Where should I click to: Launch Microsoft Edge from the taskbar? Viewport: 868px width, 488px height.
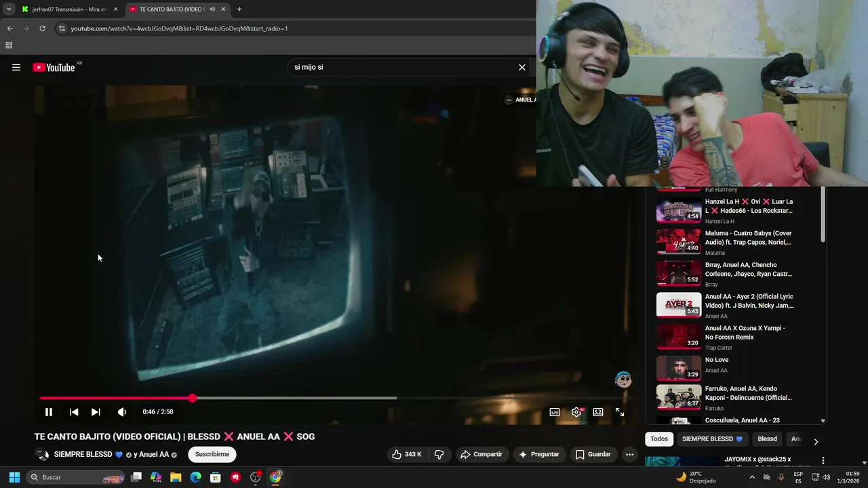(195, 477)
